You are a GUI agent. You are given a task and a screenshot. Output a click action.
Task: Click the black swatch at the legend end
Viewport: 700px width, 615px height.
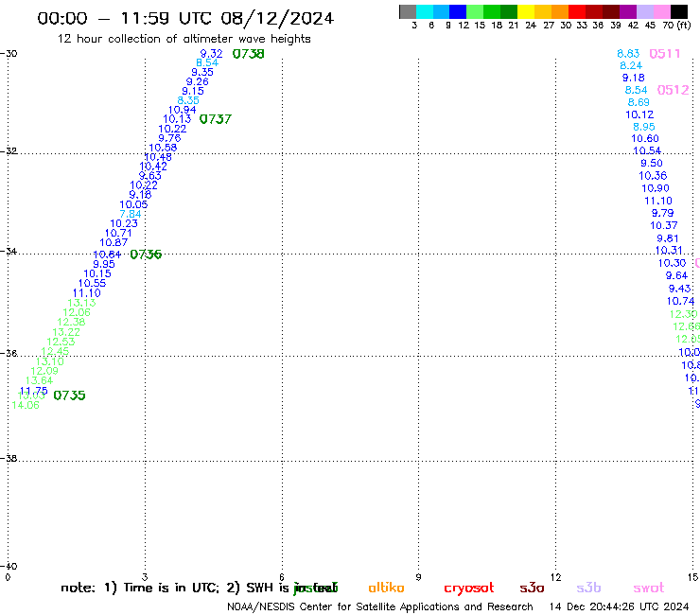click(x=678, y=11)
